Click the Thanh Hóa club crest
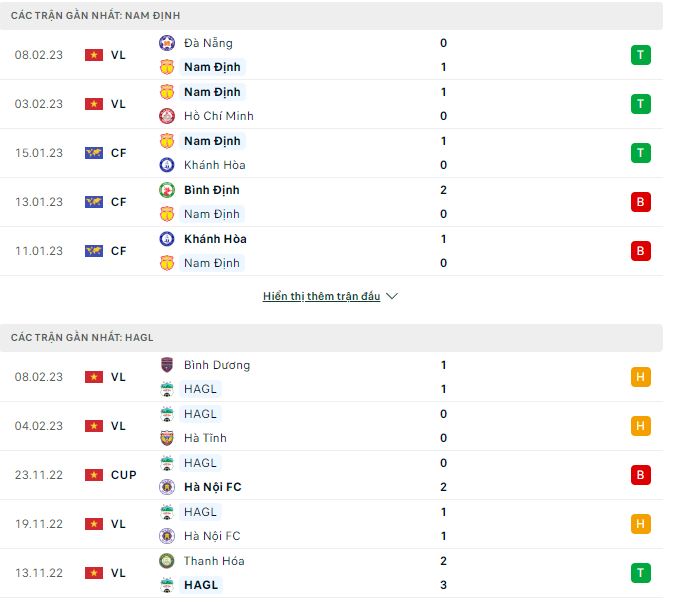This screenshot has width=674, height=602. coord(167,561)
